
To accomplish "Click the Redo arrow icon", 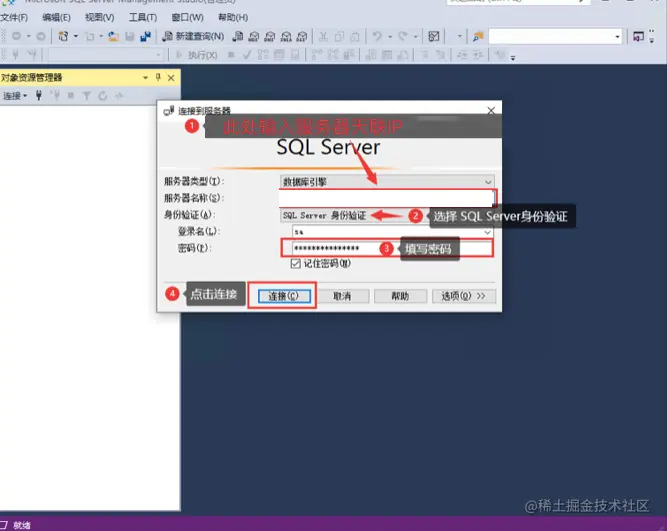I will (402, 37).
